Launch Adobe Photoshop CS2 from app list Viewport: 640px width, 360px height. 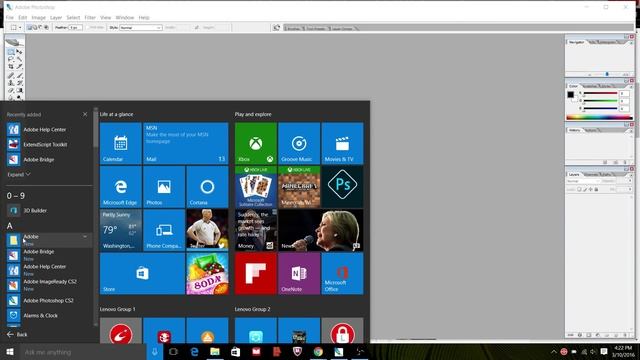[x=49, y=300]
